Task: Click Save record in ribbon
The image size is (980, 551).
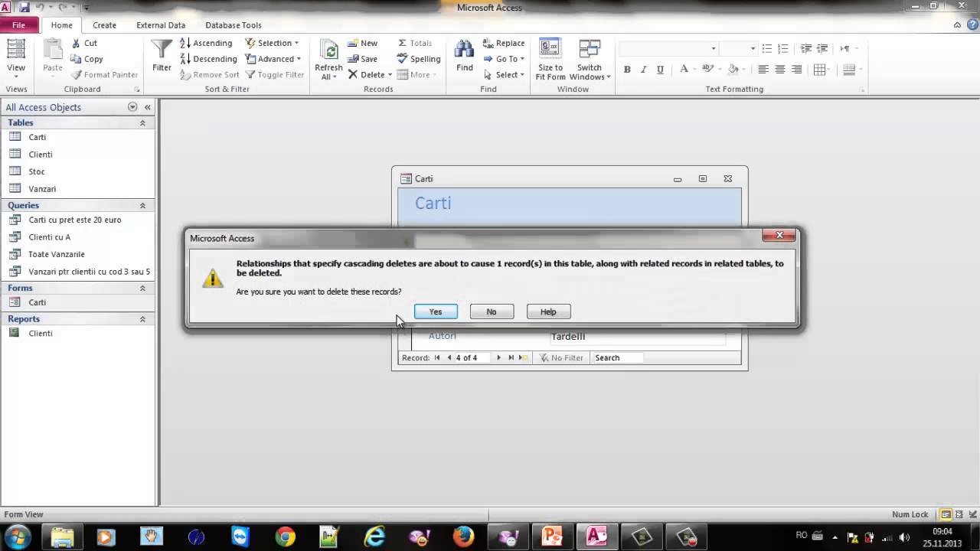Action: point(362,59)
